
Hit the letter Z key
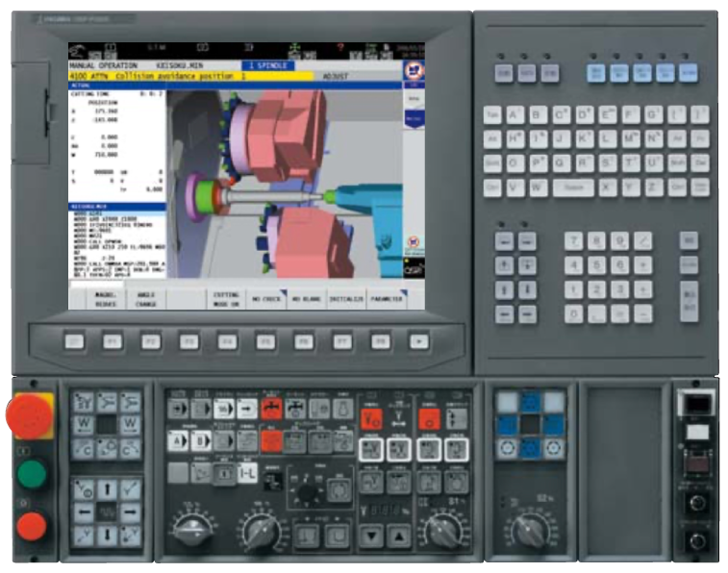[x=653, y=187]
